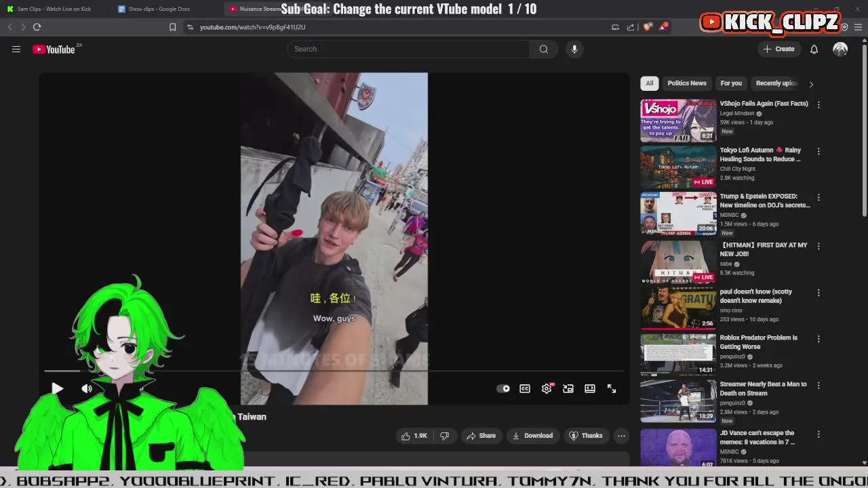Enter fullscreen mode icon
The width and height of the screenshot is (868, 488).
tap(612, 388)
